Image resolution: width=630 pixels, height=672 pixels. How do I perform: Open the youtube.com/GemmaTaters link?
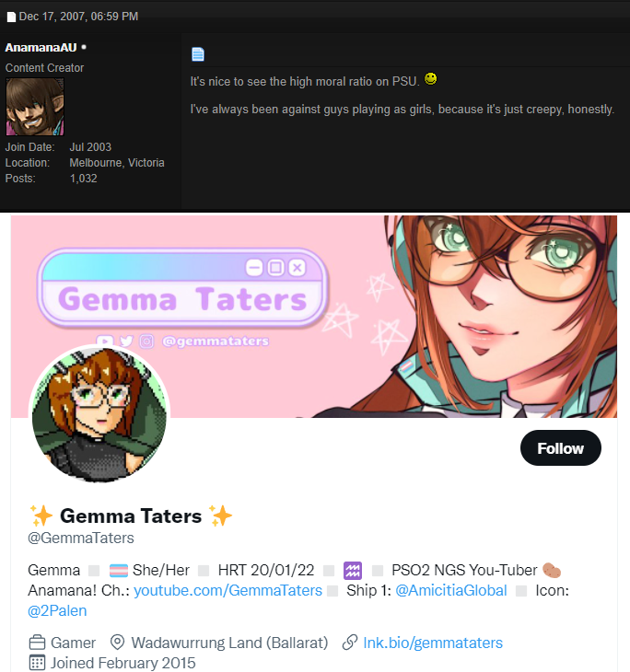pyautogui.click(x=227, y=590)
